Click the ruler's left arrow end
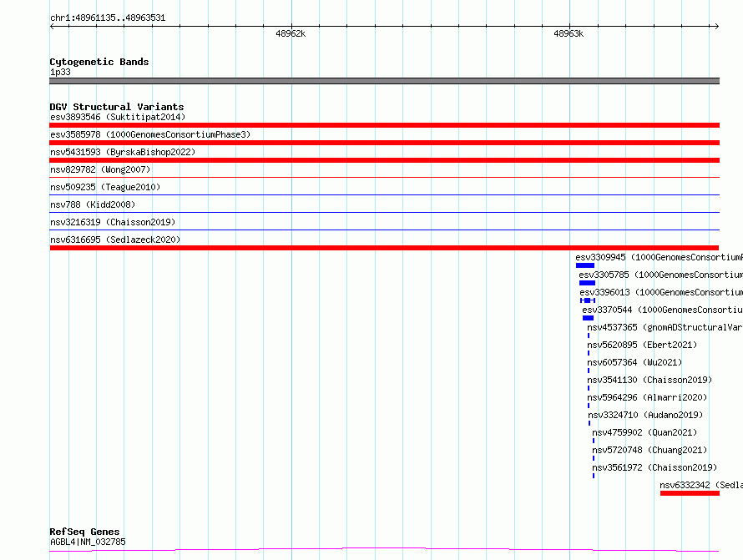The image size is (743, 560). (x=52, y=27)
